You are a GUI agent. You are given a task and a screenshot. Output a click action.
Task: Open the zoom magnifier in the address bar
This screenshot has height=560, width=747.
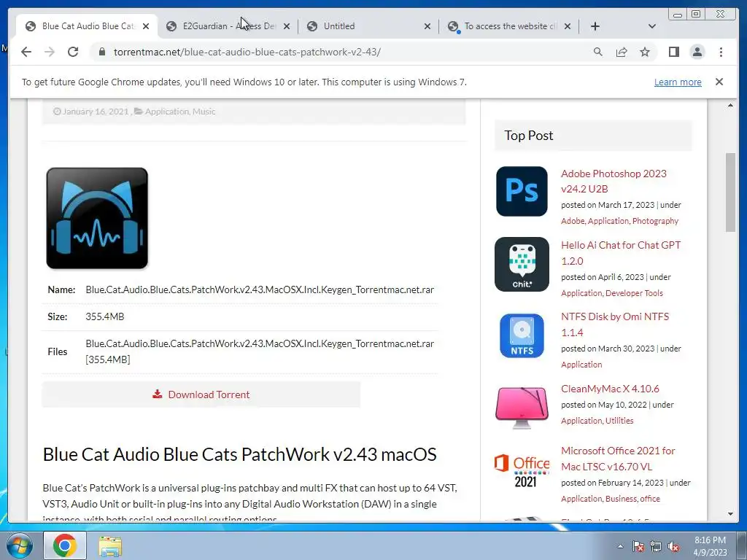click(598, 52)
